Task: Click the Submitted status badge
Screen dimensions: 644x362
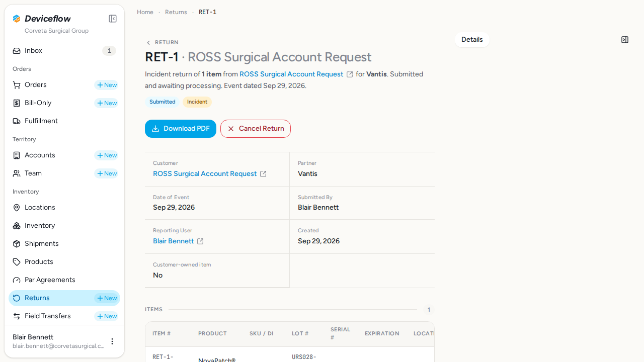Action: coord(163,102)
